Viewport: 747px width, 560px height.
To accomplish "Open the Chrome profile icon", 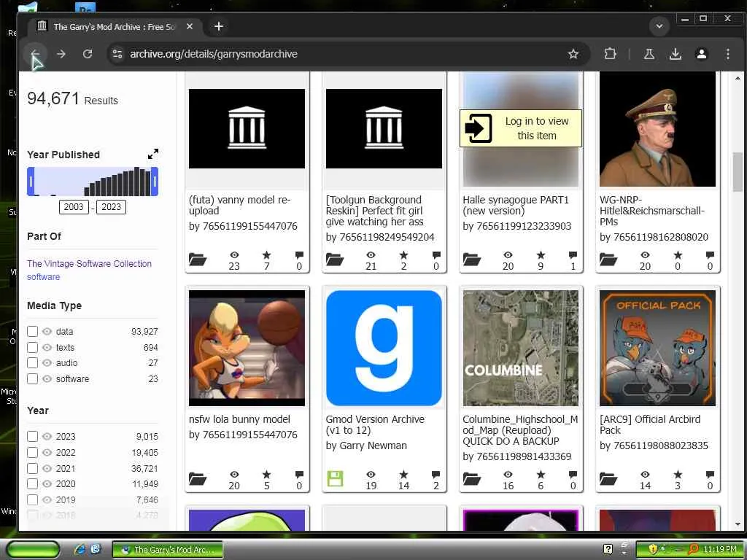I will tap(701, 54).
